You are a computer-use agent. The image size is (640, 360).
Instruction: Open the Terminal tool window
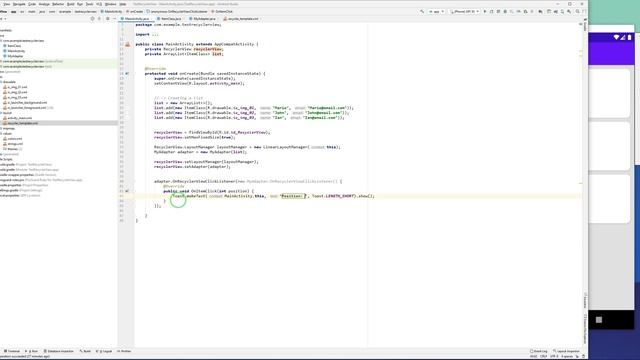click(x=12, y=351)
